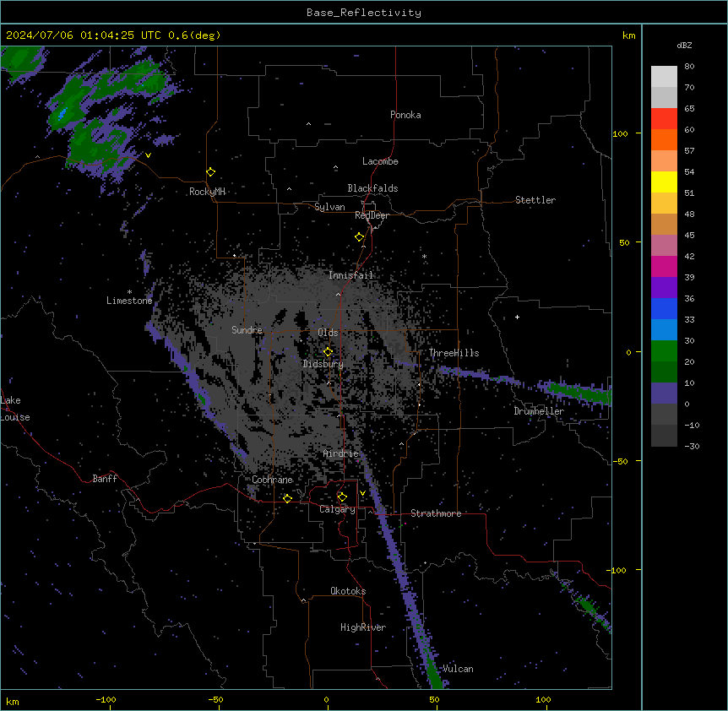Select the Limestone label
Screen dimensions: 728x711
click(129, 301)
